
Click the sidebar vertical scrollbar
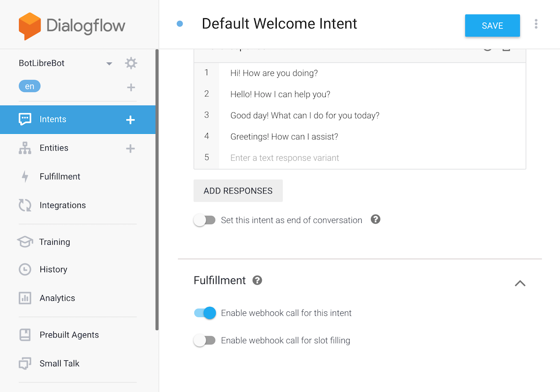point(157,190)
